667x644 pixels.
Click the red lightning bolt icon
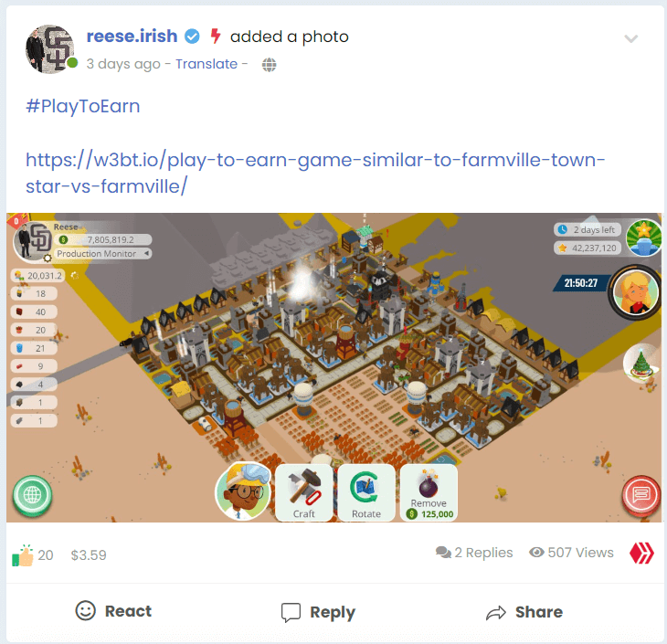pos(216,37)
